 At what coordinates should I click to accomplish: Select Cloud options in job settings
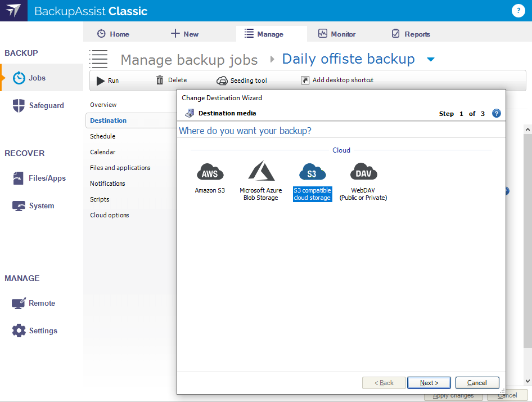click(109, 215)
